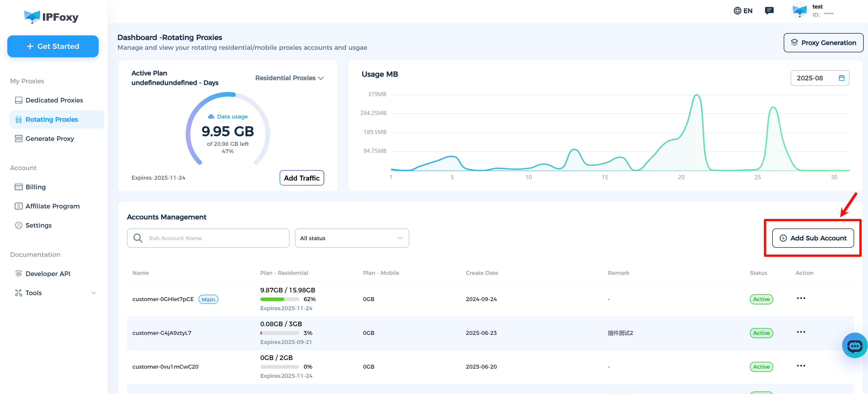Click the test user avatar

coord(799,11)
